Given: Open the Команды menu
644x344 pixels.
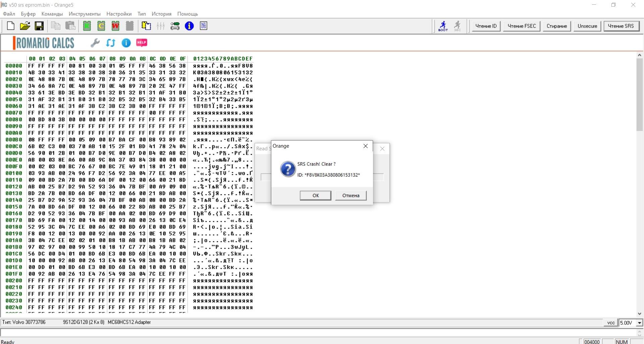Looking at the screenshot, I should tap(52, 14).
